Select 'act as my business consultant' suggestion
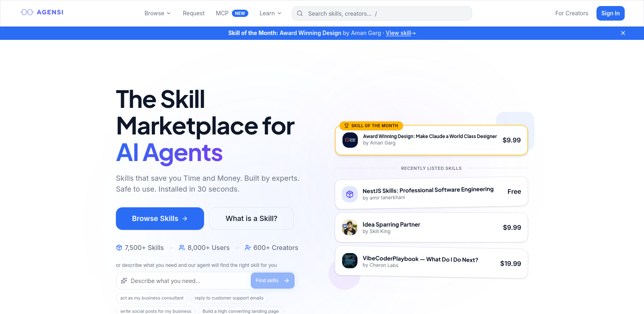644x314 pixels. [x=152, y=298]
